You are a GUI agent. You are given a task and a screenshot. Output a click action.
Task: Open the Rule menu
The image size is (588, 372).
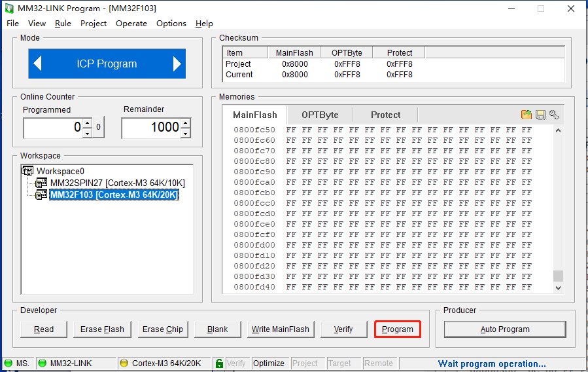[x=63, y=24]
